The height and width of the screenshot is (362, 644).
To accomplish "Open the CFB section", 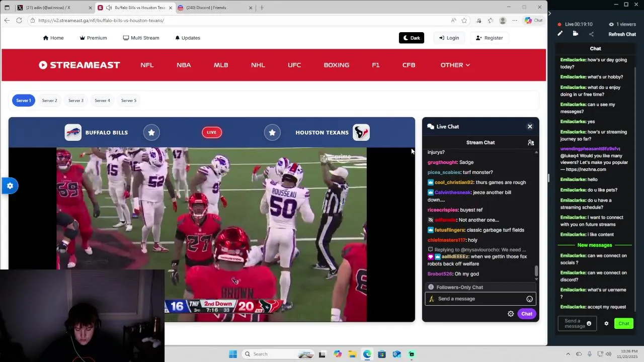I will tap(409, 65).
